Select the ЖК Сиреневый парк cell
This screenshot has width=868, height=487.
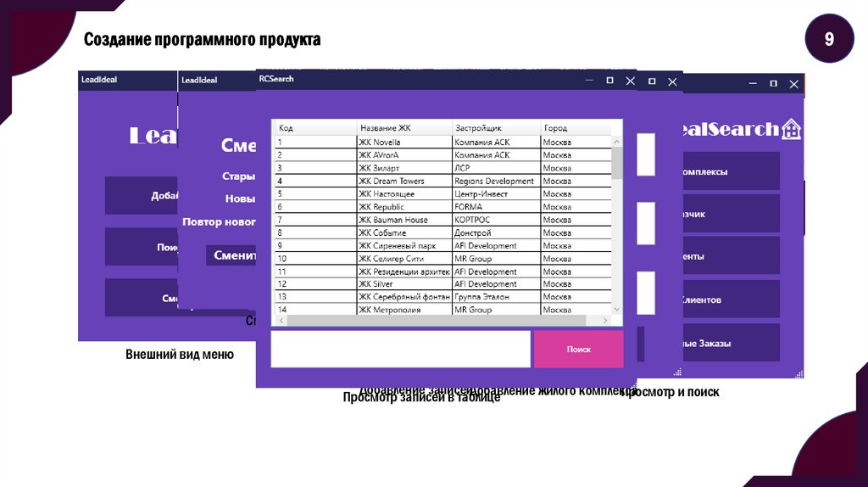[x=404, y=245]
